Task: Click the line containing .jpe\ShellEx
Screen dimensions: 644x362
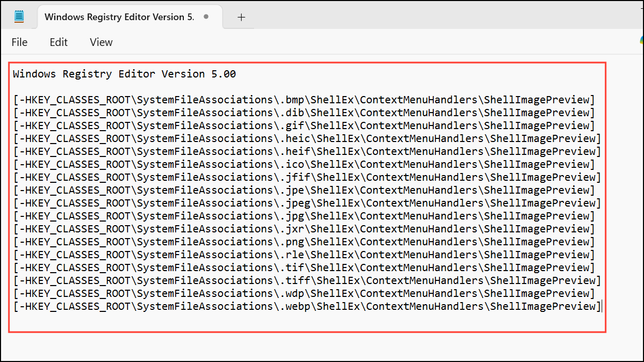Action: [304, 190]
